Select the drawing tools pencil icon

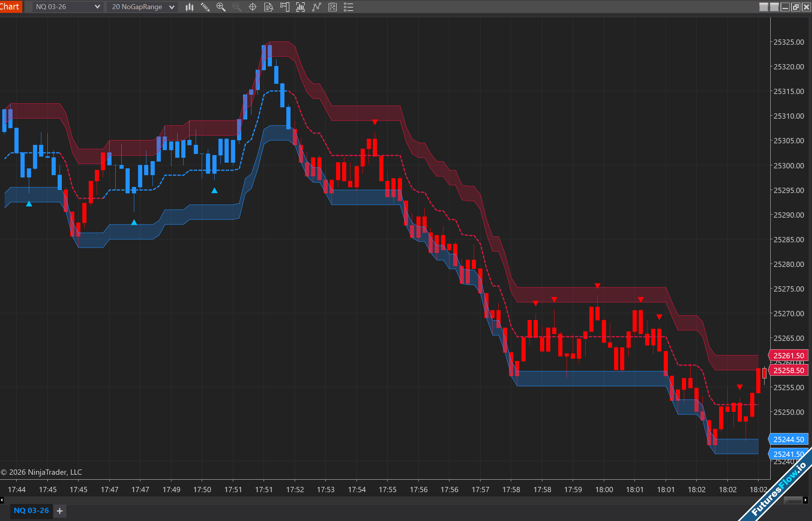pos(205,7)
